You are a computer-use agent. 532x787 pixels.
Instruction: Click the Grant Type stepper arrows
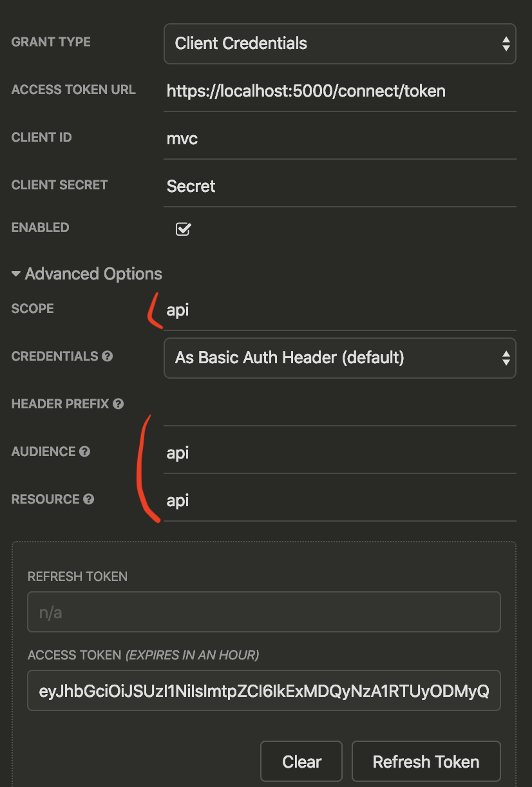click(x=506, y=44)
